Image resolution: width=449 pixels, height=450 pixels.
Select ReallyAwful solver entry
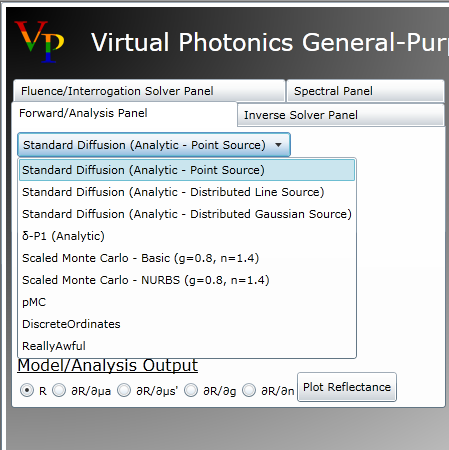coord(187,346)
